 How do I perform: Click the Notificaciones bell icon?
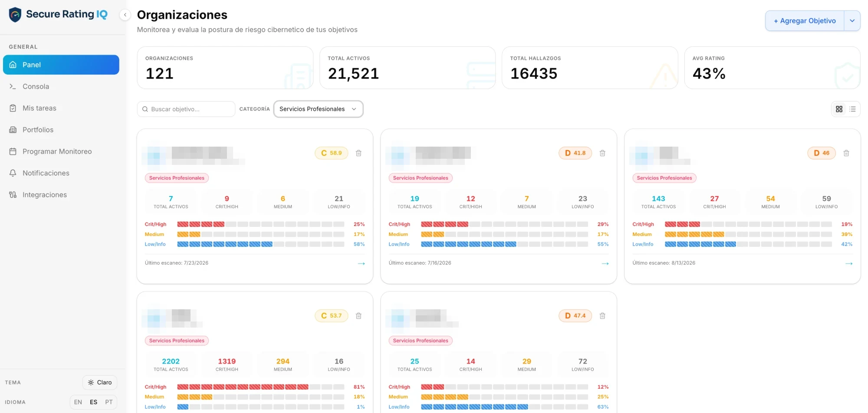point(13,173)
